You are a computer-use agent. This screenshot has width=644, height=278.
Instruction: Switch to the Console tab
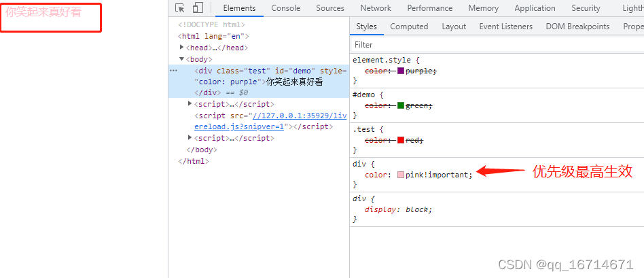click(x=286, y=8)
